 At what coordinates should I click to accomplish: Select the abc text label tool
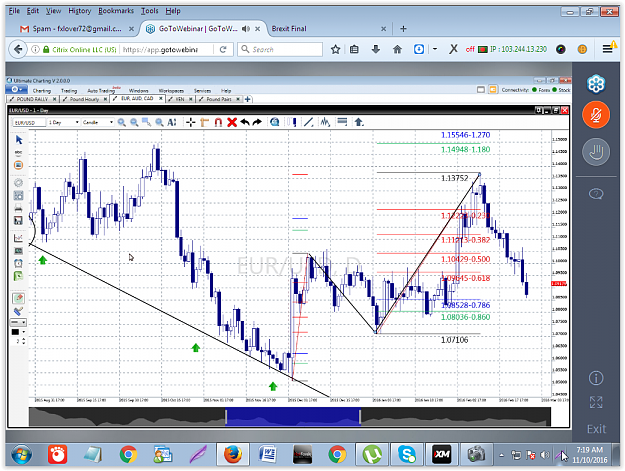click(18, 153)
